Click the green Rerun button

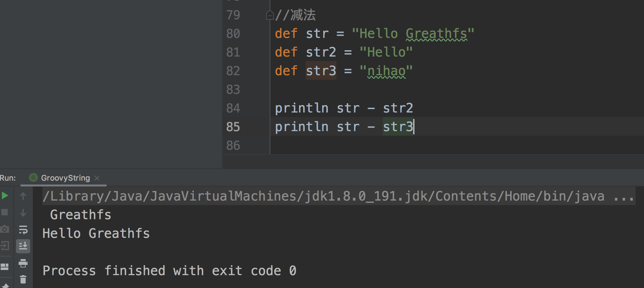coord(5,196)
